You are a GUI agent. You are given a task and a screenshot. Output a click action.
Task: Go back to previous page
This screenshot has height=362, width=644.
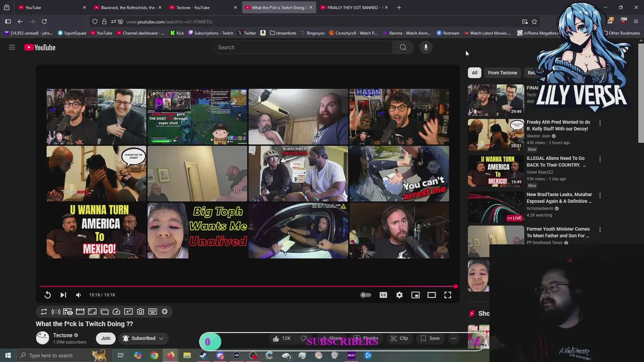pos(20,22)
